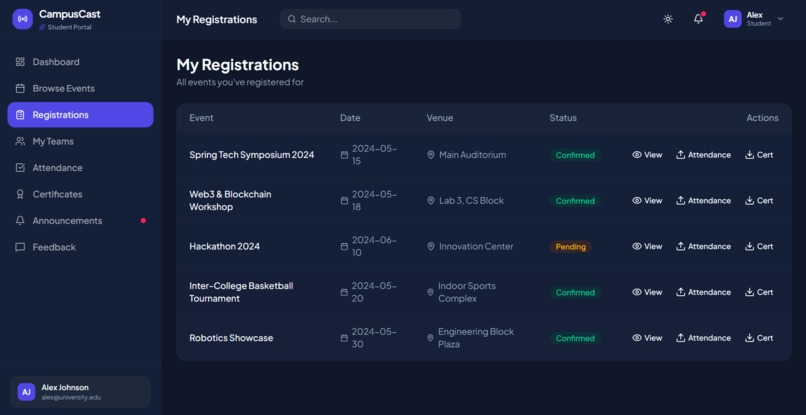
Task: Click the Date column header
Action: click(x=350, y=118)
